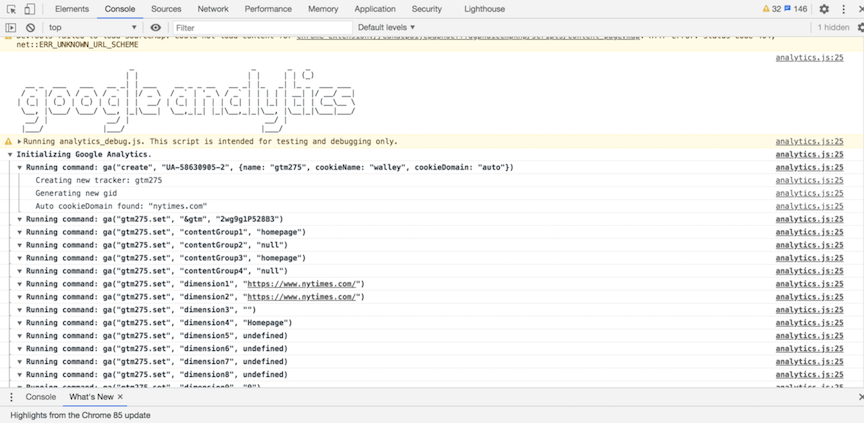The image size is (864, 423).
Task: Open analytics.js:25 source link beside ASCII logo
Action: (809, 58)
